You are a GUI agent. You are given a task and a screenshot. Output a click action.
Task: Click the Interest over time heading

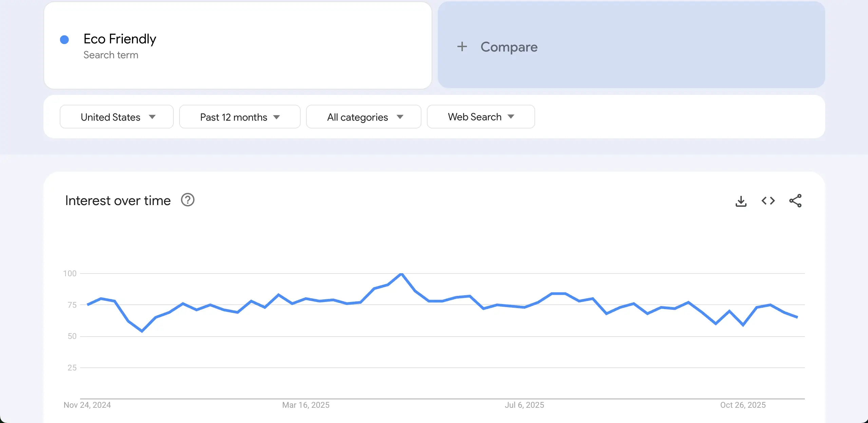(x=118, y=201)
